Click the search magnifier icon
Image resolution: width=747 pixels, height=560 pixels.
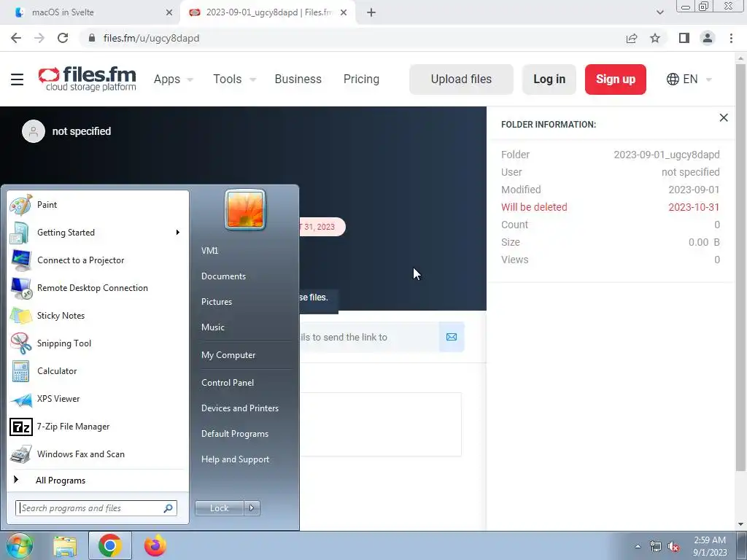coord(168,508)
